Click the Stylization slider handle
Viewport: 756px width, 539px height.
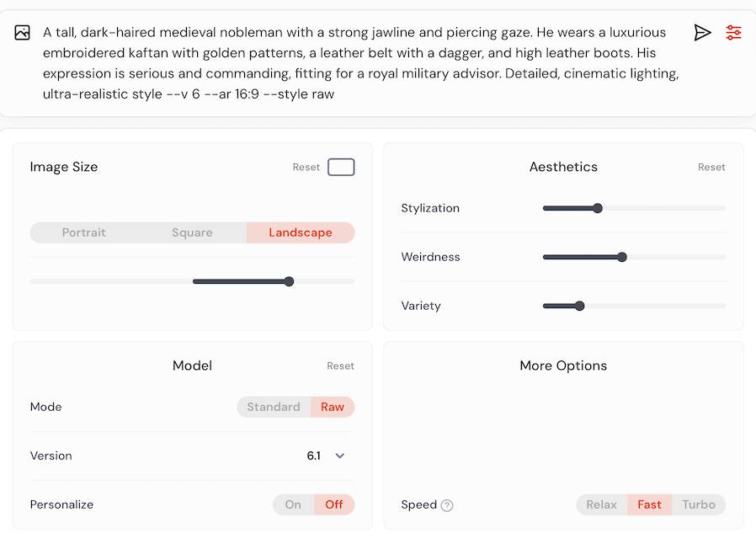click(598, 208)
